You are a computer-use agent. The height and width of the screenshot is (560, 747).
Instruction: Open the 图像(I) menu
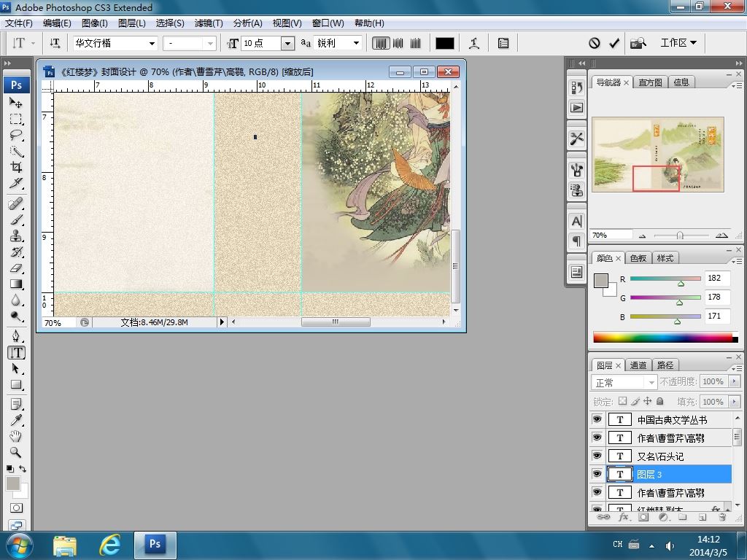click(x=94, y=23)
